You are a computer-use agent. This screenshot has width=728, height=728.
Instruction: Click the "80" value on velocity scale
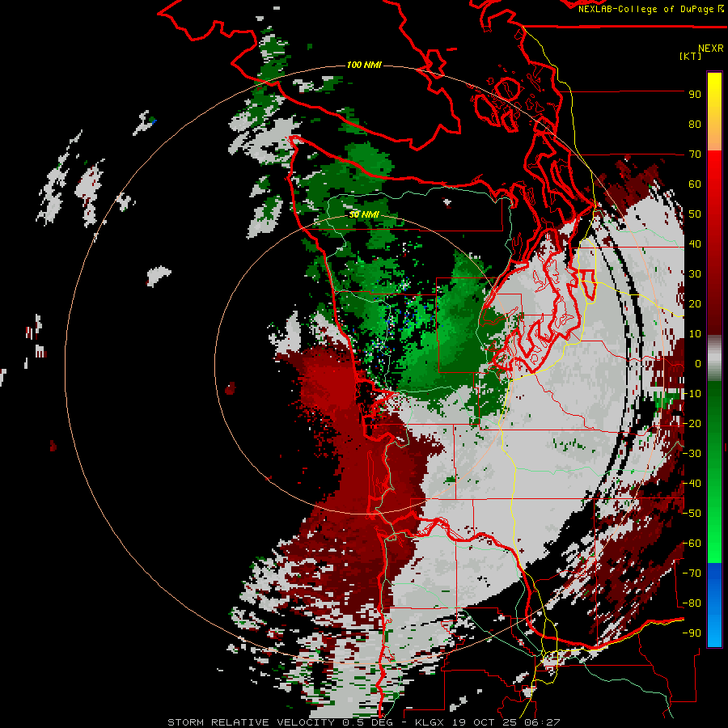[x=695, y=125]
